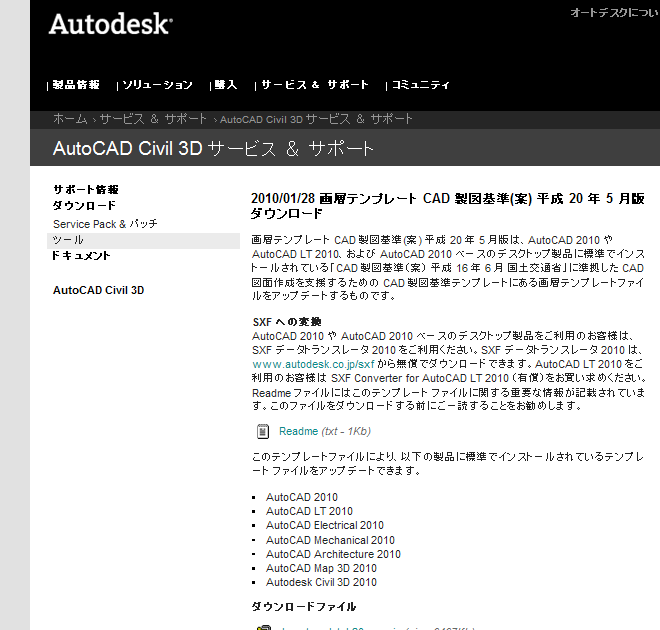The height and width of the screenshot is (630, 660).
Task: Open the ソリューション menu
Action: coord(157,85)
